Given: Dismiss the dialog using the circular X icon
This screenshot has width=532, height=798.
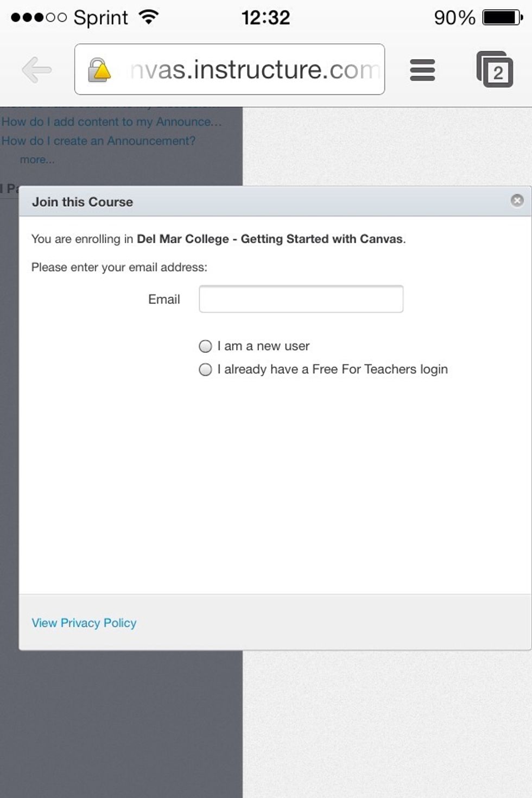Looking at the screenshot, I should [x=516, y=200].
